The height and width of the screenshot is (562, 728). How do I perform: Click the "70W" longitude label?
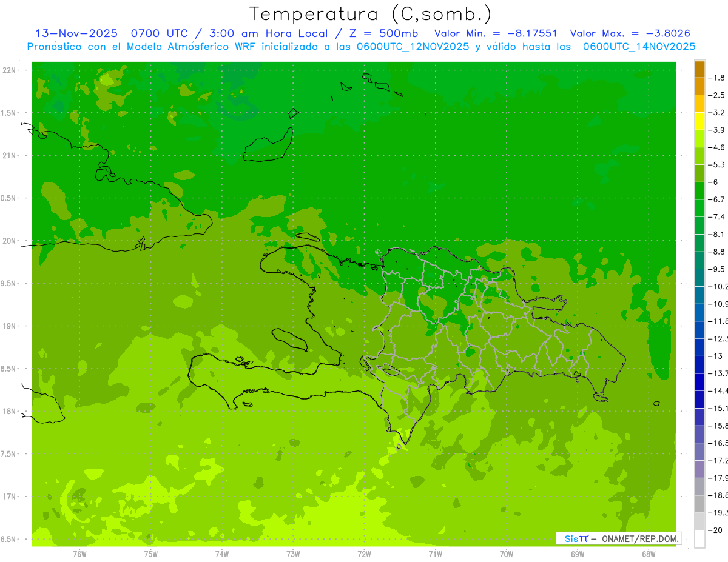pos(507,554)
